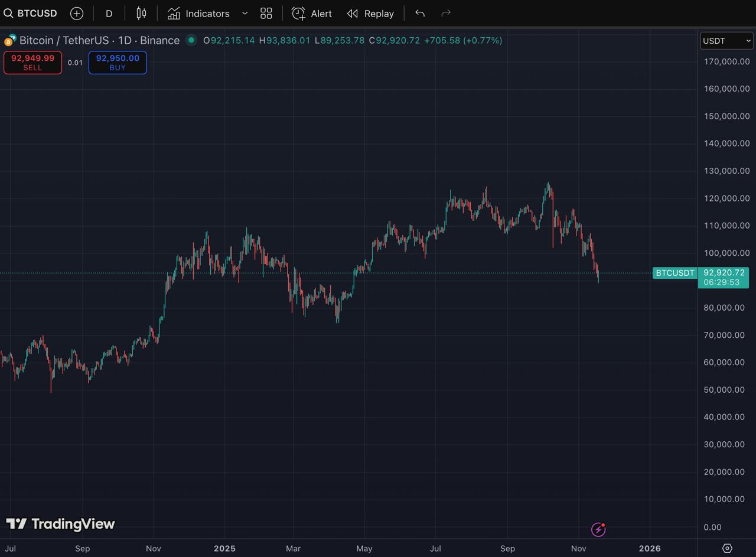Click the BTCUSDT price label on axis
756x557 pixels.
click(674, 273)
